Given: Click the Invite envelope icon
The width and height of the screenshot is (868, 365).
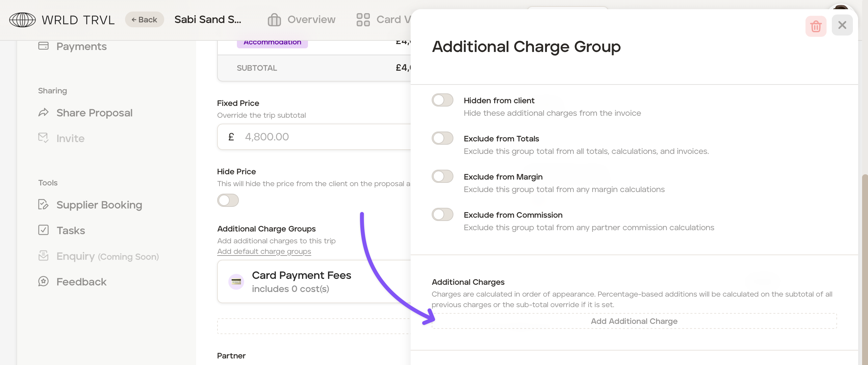Looking at the screenshot, I should coord(43,138).
